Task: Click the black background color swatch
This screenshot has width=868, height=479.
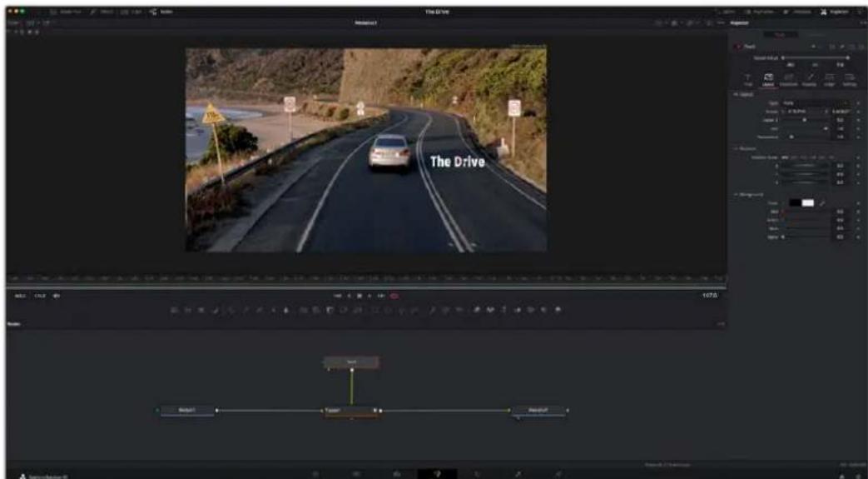Action: click(x=795, y=203)
